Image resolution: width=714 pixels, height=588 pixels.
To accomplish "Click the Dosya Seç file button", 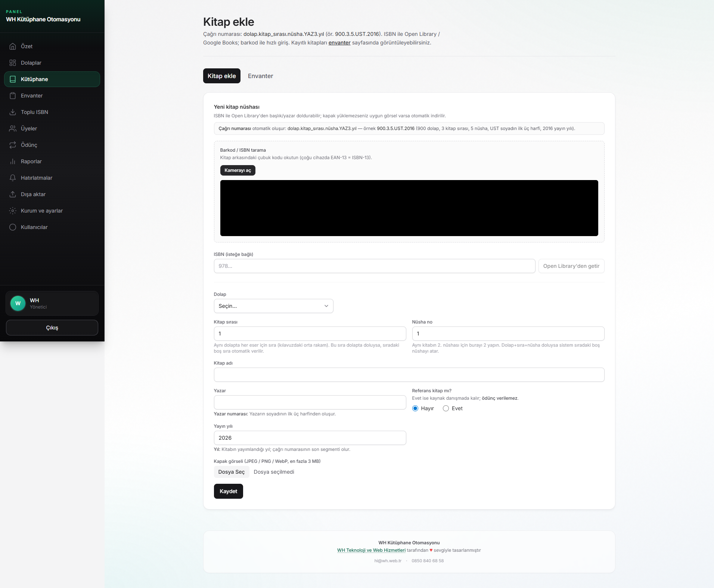I will pyautogui.click(x=232, y=472).
